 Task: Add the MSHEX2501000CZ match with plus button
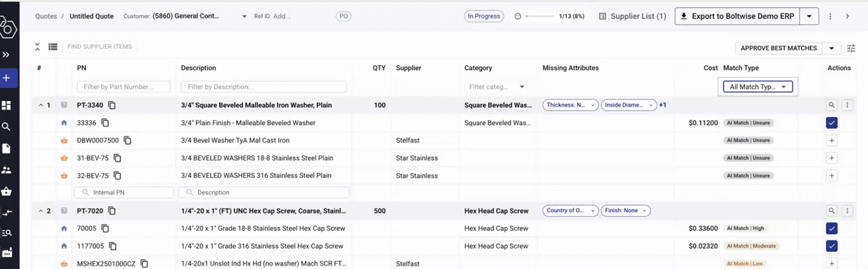[832, 264]
